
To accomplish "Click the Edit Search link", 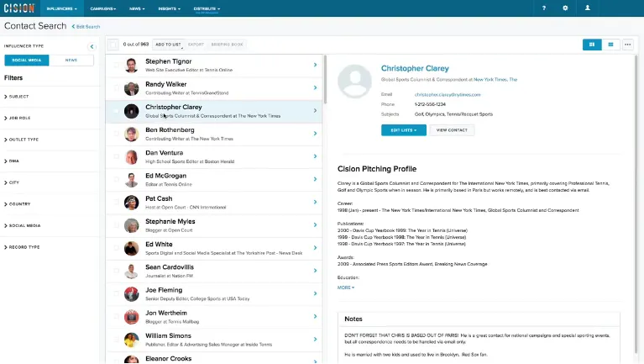I will coord(86,27).
